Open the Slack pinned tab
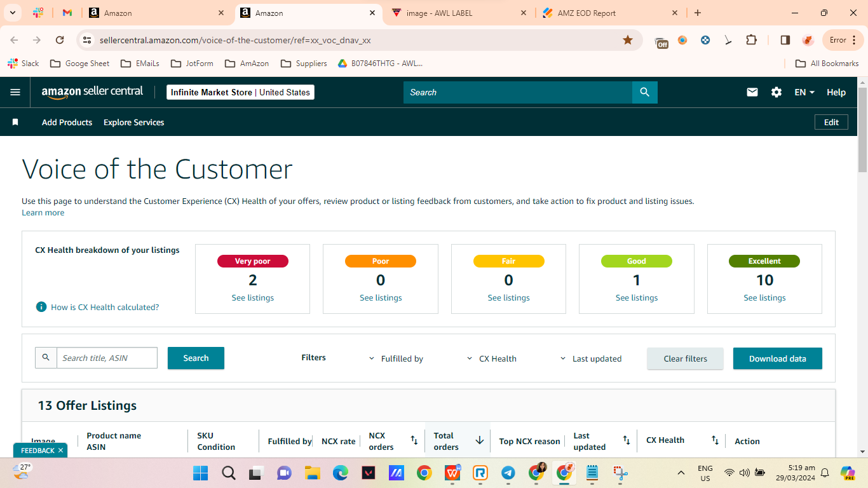The image size is (868, 488). point(38,13)
